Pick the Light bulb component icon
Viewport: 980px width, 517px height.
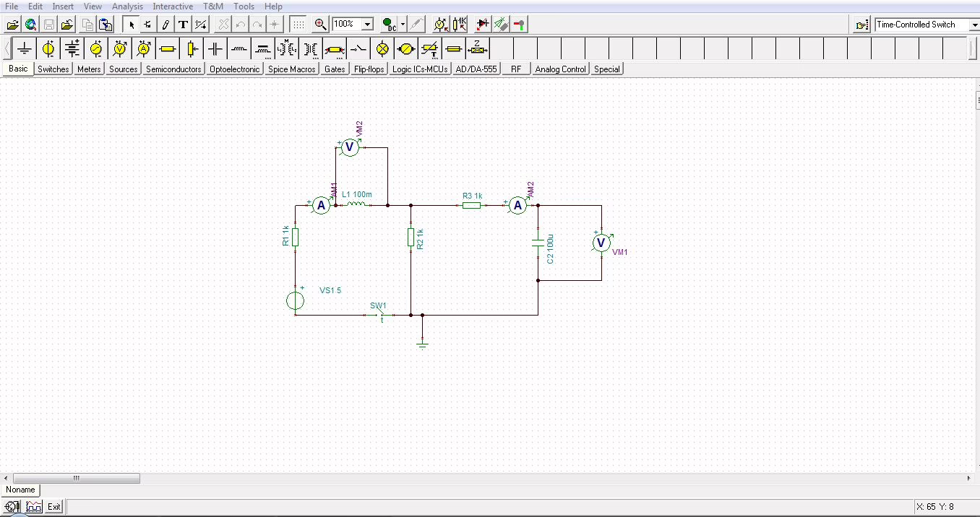click(382, 49)
